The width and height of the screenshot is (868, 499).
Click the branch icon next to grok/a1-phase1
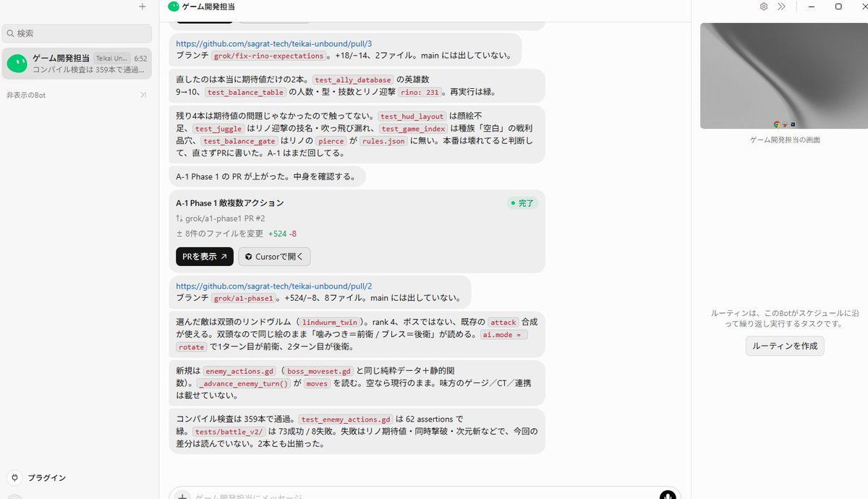(179, 218)
